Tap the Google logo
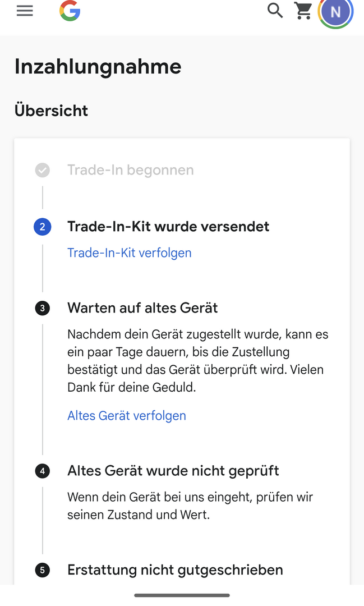 [x=70, y=11]
